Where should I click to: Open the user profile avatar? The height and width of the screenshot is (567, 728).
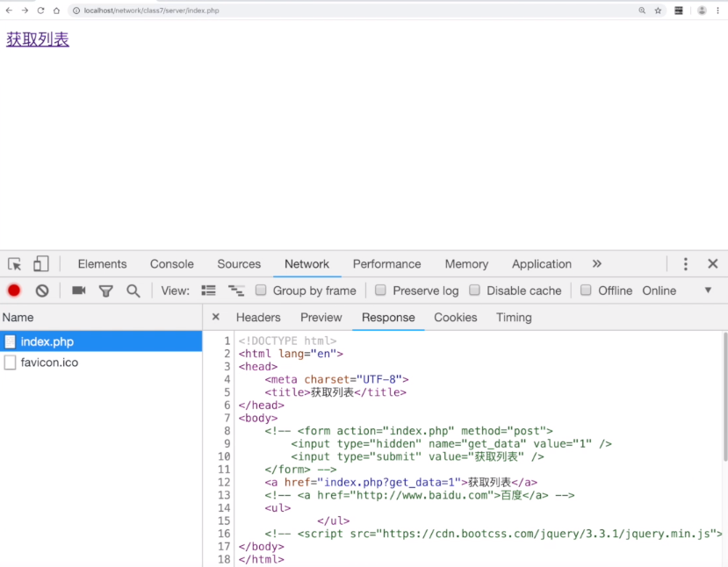[702, 11]
